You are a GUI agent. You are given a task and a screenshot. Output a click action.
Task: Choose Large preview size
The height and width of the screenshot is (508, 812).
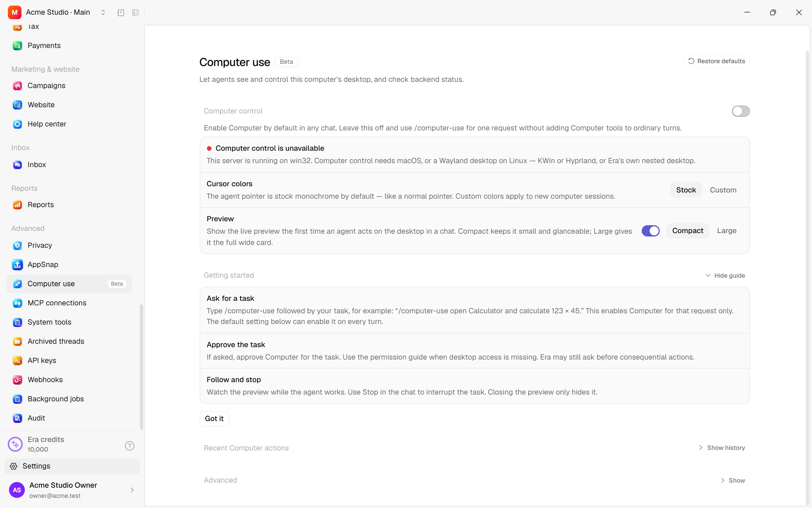727,231
